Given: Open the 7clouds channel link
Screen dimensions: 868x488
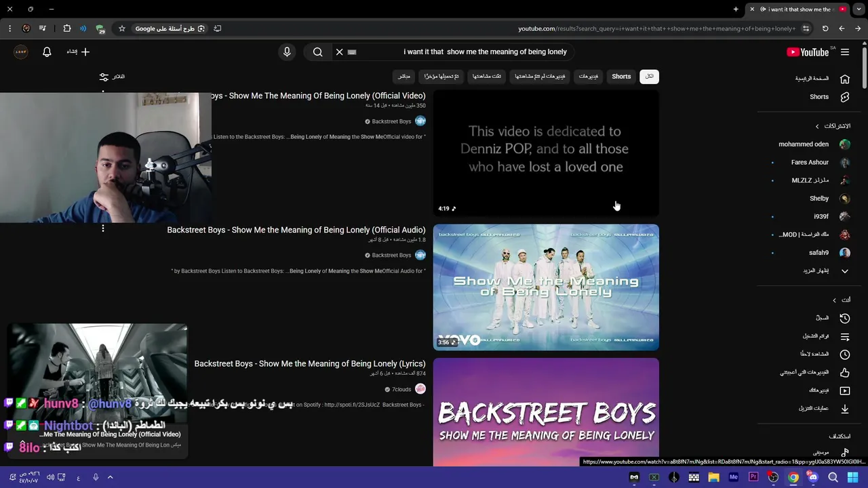Looking at the screenshot, I should click(401, 390).
